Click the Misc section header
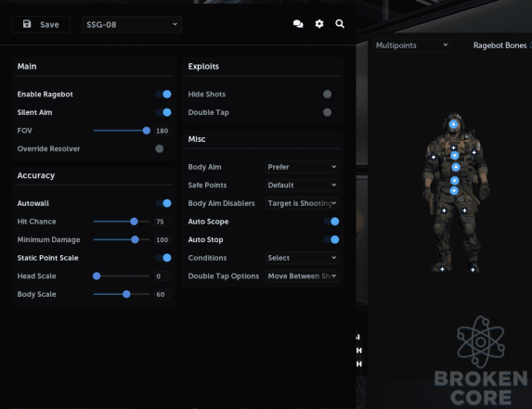The height and width of the screenshot is (409, 532). point(197,139)
